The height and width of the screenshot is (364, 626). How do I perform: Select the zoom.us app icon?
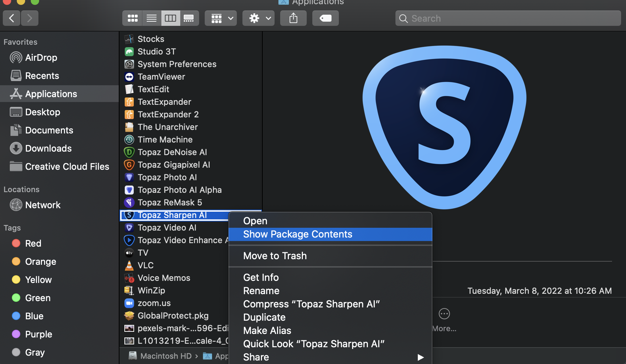(129, 303)
